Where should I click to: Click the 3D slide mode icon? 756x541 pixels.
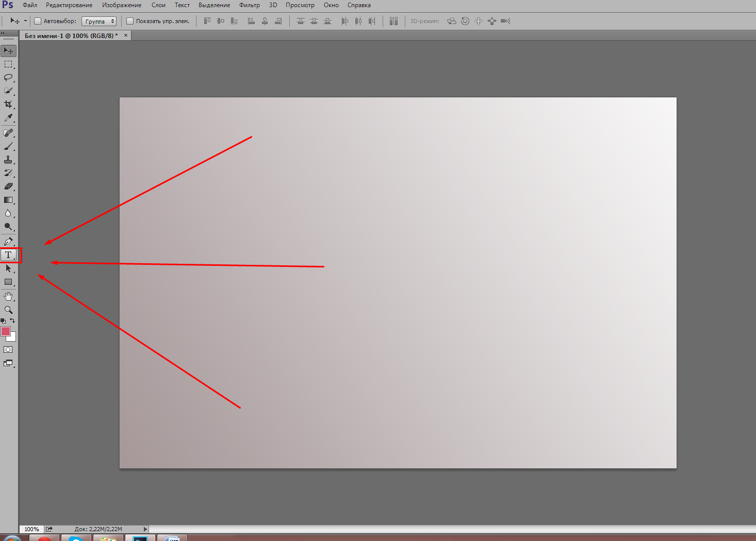coord(492,21)
